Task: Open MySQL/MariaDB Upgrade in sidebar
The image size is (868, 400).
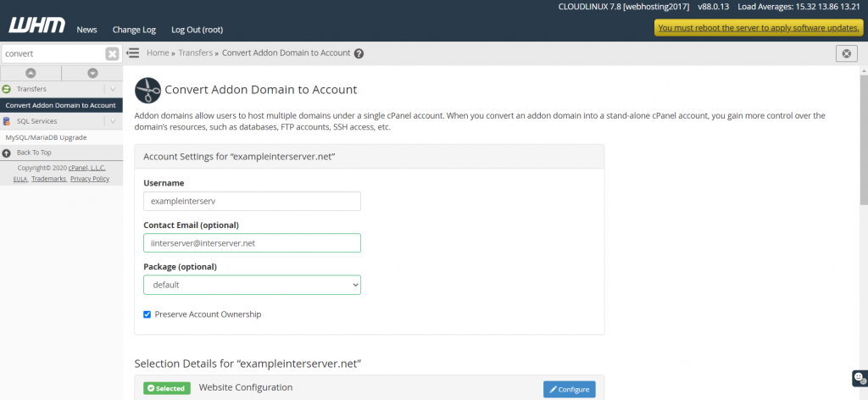Action: (46, 137)
